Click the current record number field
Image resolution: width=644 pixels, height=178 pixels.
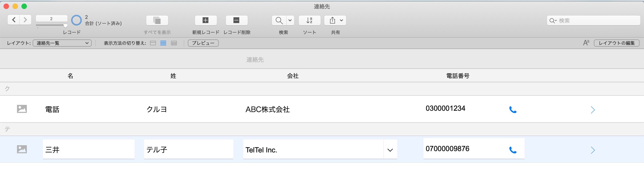click(x=51, y=19)
